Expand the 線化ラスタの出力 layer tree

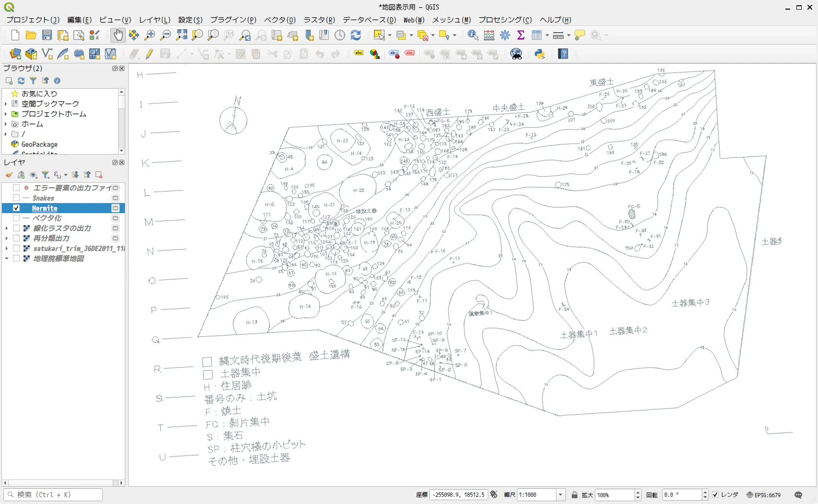coord(7,228)
